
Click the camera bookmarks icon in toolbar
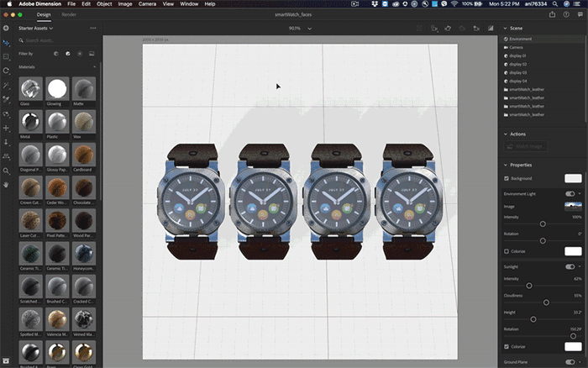click(476, 28)
